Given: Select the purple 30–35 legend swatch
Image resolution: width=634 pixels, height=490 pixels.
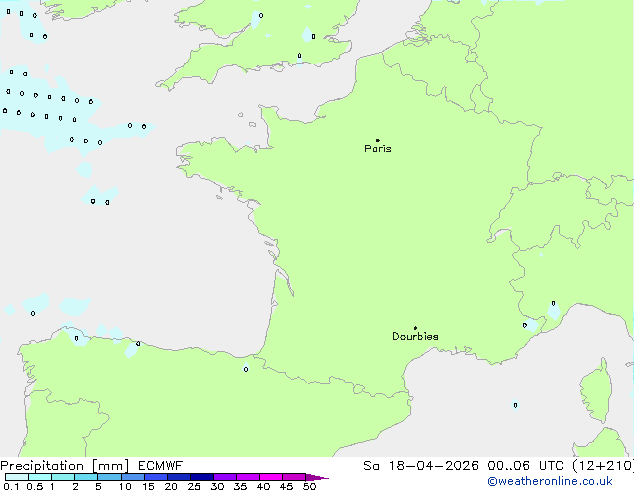Looking at the screenshot, I should [225, 477].
